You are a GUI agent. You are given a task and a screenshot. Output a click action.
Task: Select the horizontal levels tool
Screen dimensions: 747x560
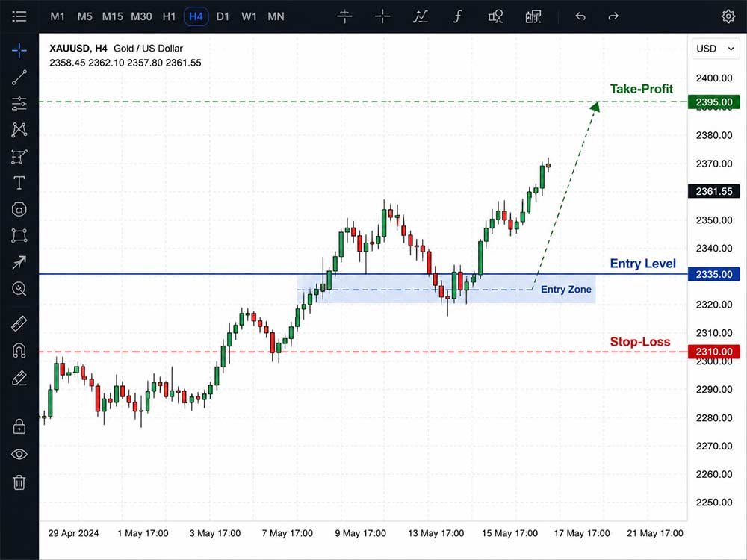click(x=19, y=103)
